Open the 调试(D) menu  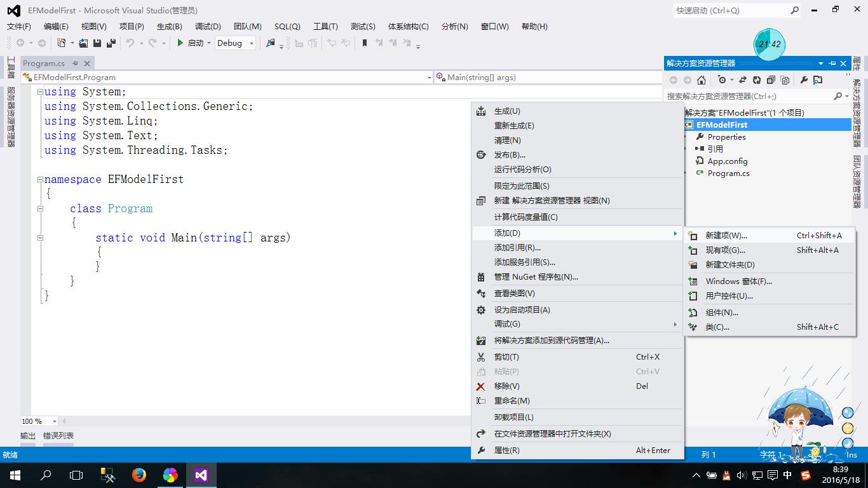(208, 27)
